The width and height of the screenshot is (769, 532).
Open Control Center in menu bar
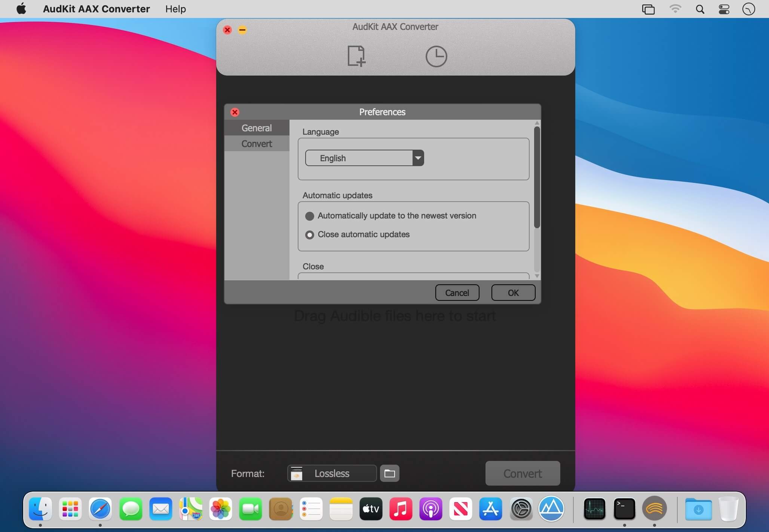point(724,9)
